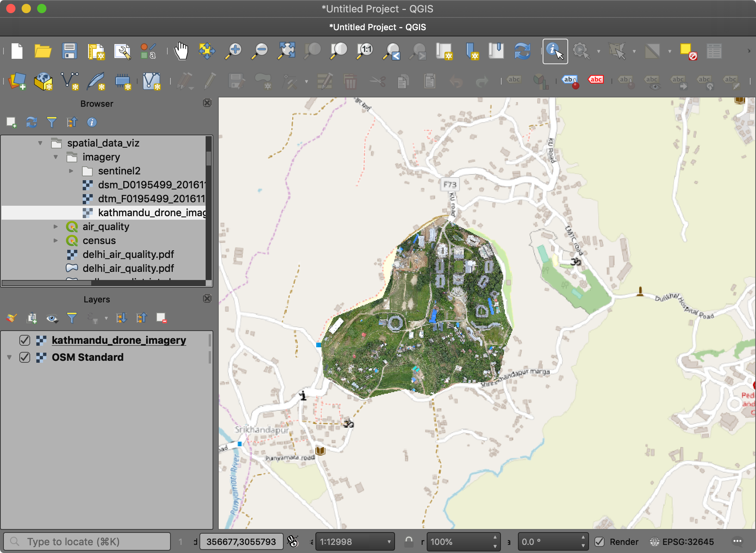Open the Data Source Manager icon
Screen dimensions: 756x553
tap(17, 81)
